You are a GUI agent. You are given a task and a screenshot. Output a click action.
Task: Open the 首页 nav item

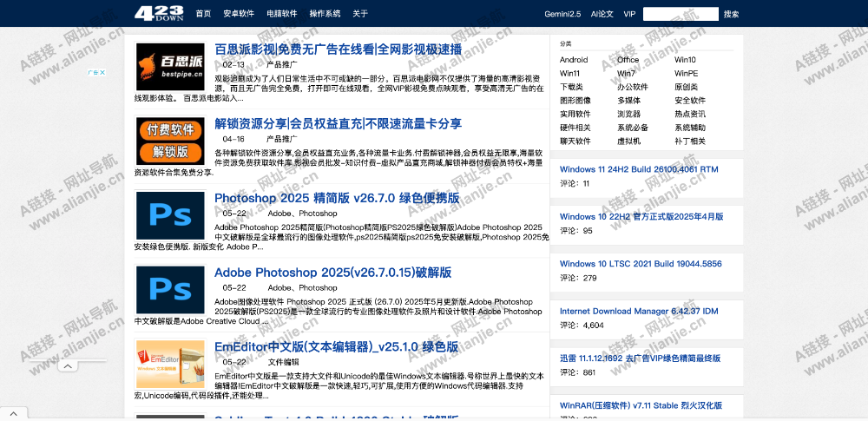[203, 14]
